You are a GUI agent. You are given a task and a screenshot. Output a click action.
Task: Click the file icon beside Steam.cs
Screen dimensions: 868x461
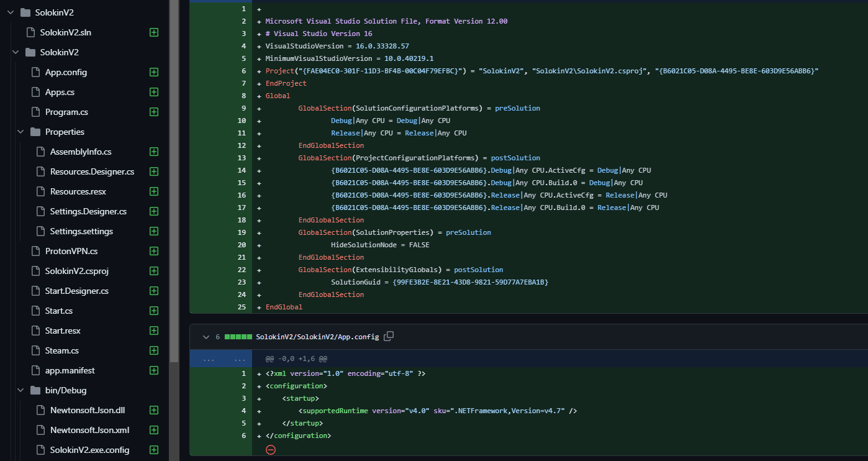pyautogui.click(x=35, y=350)
